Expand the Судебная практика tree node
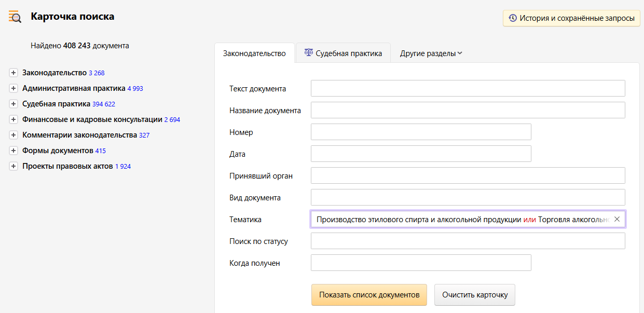The width and height of the screenshot is (644, 313). (13, 104)
